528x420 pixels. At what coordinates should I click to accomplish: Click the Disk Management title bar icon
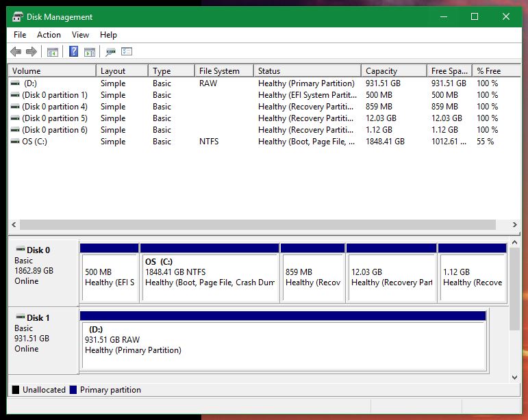pyautogui.click(x=18, y=17)
